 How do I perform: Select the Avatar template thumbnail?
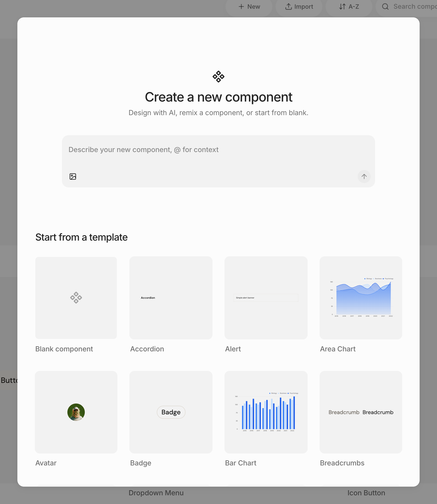pyautogui.click(x=76, y=412)
